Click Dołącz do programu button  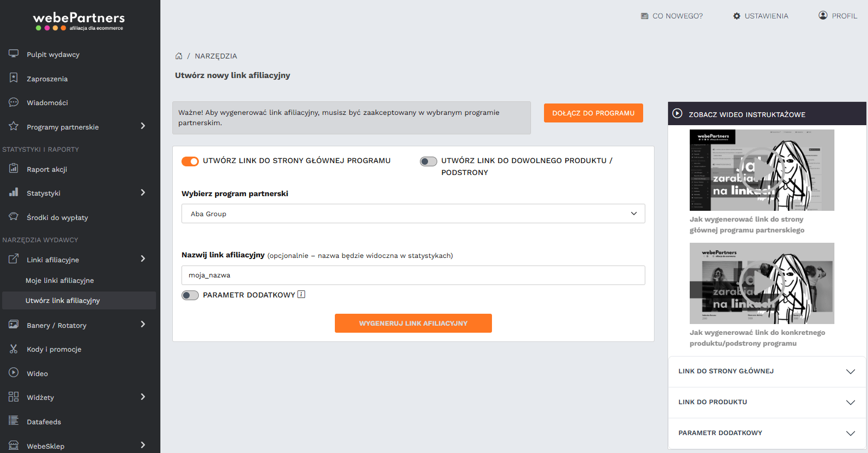(593, 113)
